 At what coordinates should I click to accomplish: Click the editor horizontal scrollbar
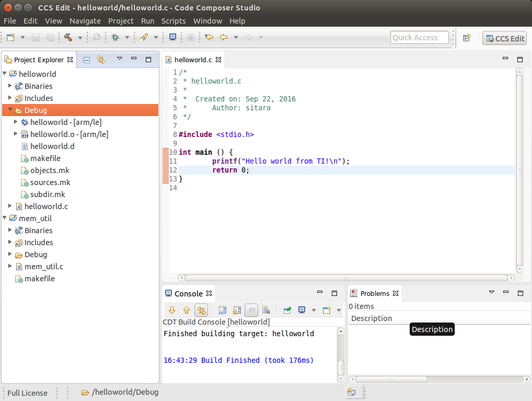point(345,278)
